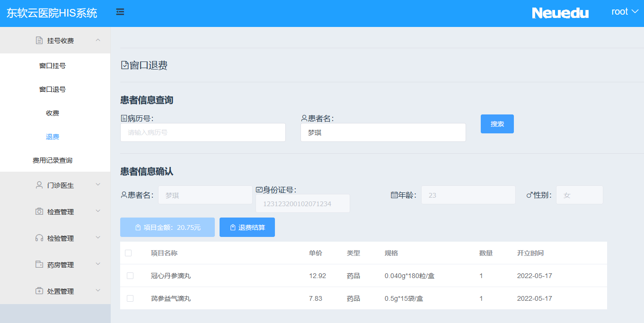Click the user icon before 患者名 search label
This screenshot has width=644, height=323.
pos(304,118)
